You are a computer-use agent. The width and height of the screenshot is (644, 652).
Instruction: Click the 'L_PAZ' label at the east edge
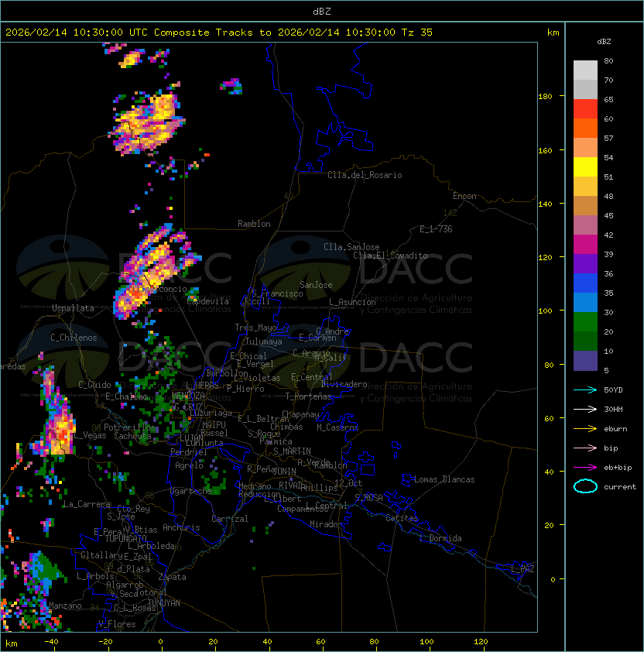pyautogui.click(x=522, y=569)
